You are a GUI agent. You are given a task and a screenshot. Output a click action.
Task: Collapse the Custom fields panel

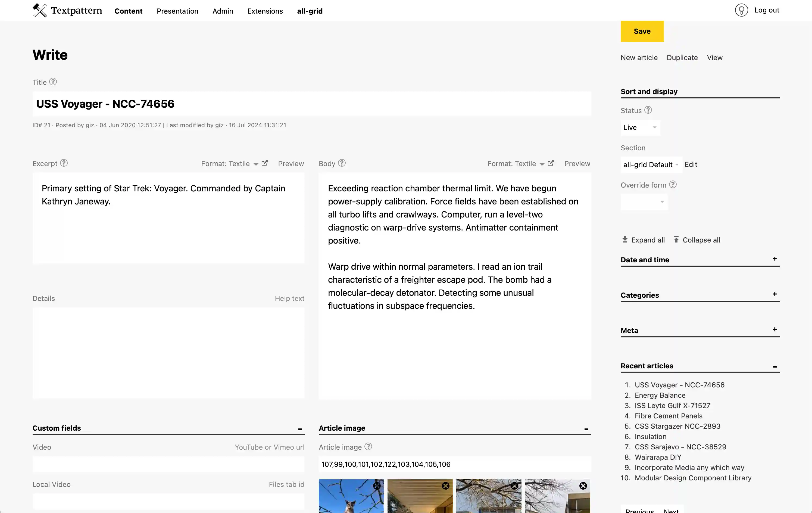point(299,429)
